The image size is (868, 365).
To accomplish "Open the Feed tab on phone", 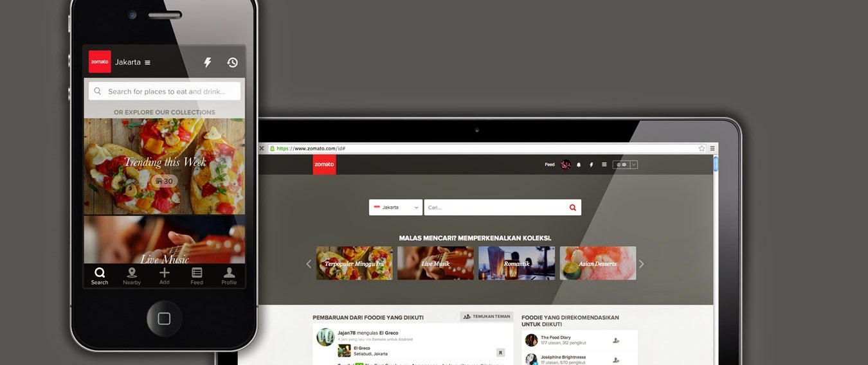I will point(197,276).
